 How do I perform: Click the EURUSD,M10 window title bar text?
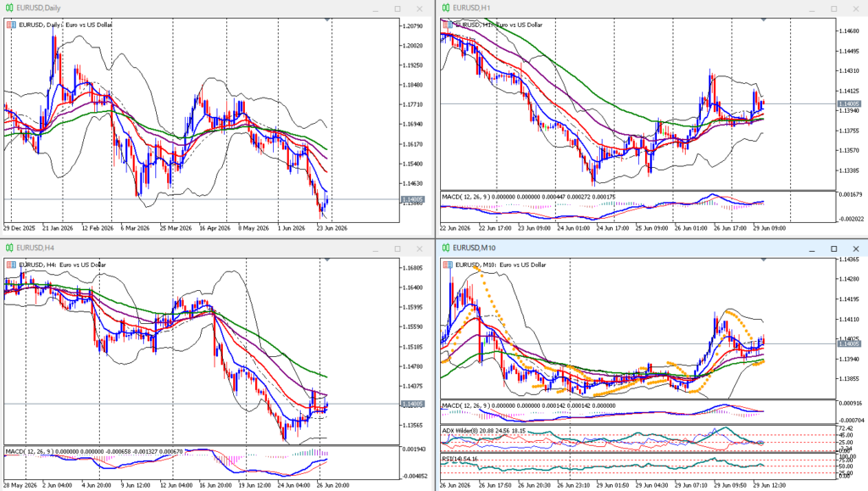coord(475,248)
